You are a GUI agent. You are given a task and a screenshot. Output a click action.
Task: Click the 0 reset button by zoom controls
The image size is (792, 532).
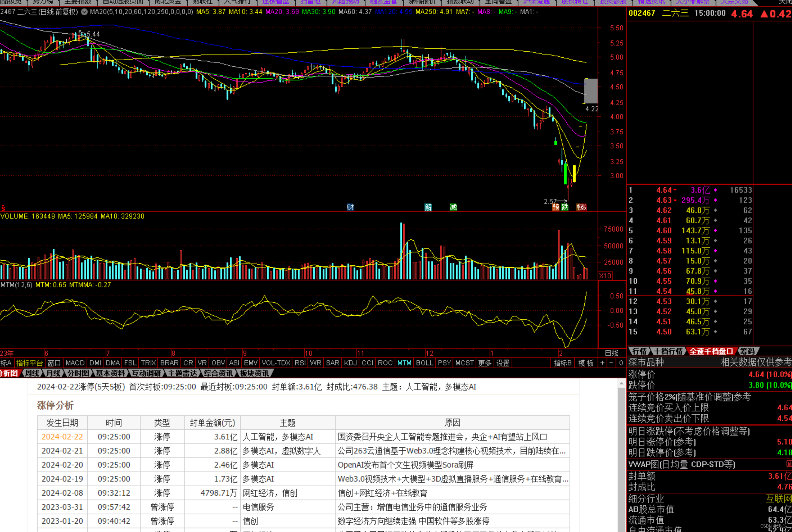point(621,363)
